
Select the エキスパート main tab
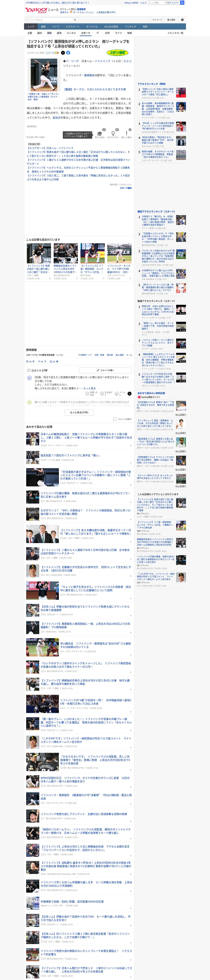72,27
